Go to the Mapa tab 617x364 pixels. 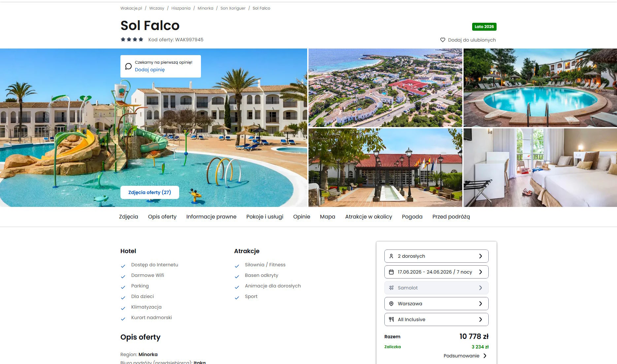(x=328, y=217)
